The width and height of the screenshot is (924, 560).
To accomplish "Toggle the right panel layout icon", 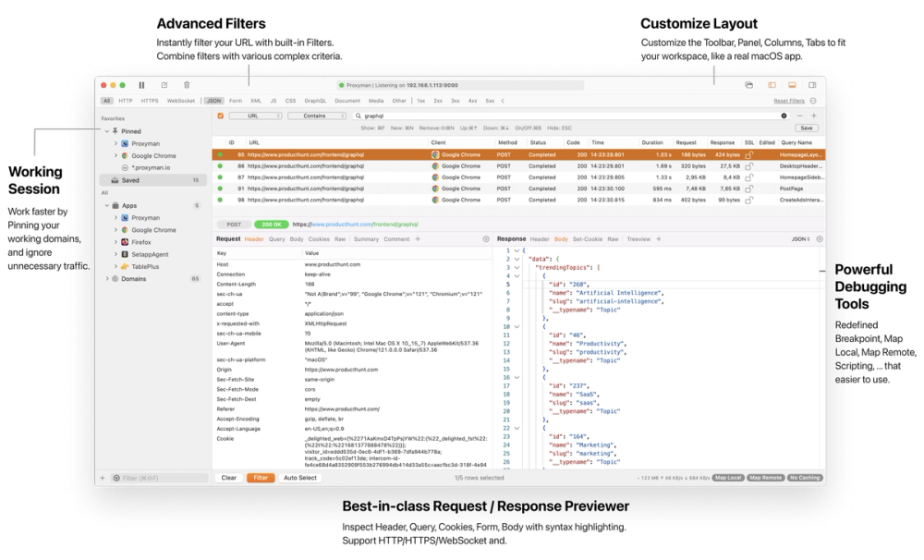I will click(812, 85).
